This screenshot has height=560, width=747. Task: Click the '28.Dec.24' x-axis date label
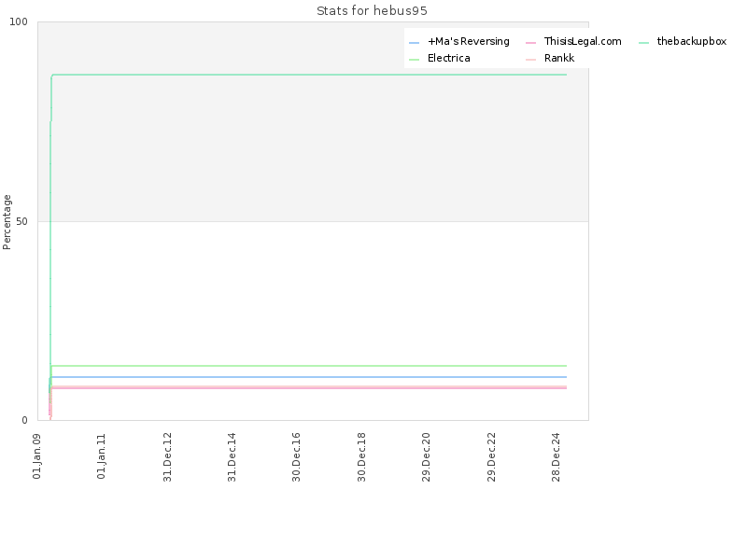pyautogui.click(x=556, y=456)
